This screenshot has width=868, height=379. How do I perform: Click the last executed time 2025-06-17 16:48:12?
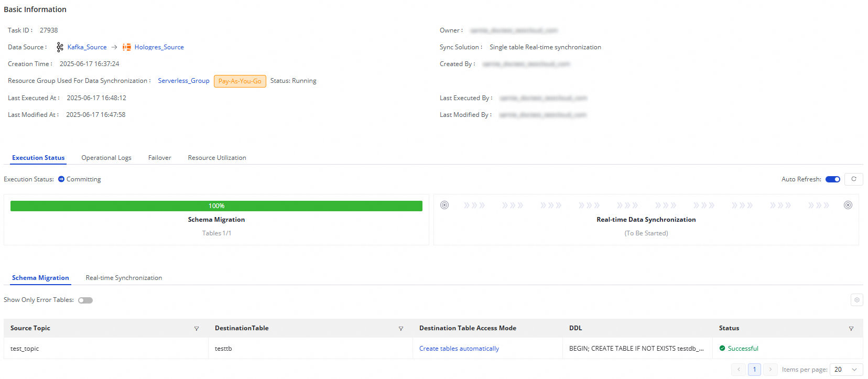[x=96, y=98]
